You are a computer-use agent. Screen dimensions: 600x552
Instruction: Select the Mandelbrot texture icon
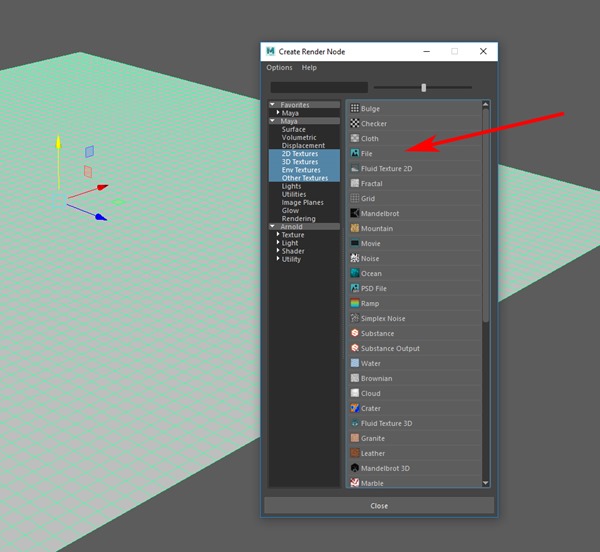click(355, 213)
